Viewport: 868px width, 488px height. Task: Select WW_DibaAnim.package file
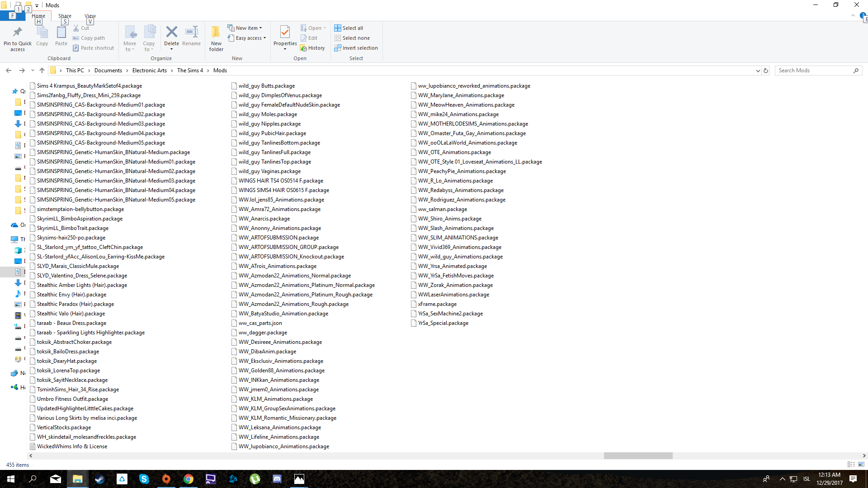point(264,352)
